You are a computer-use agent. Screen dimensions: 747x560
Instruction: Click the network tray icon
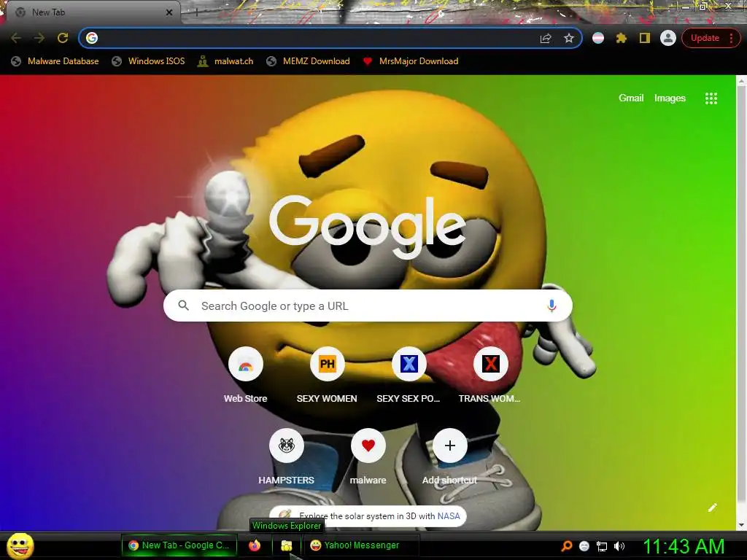tap(602, 546)
